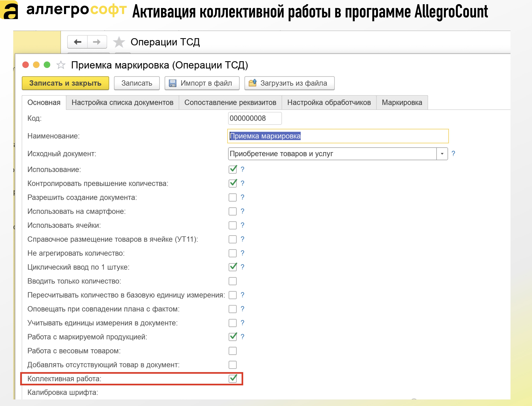Viewport: 532px width, 406px height.
Task: Go back with the left arrow button
Action: click(x=77, y=42)
